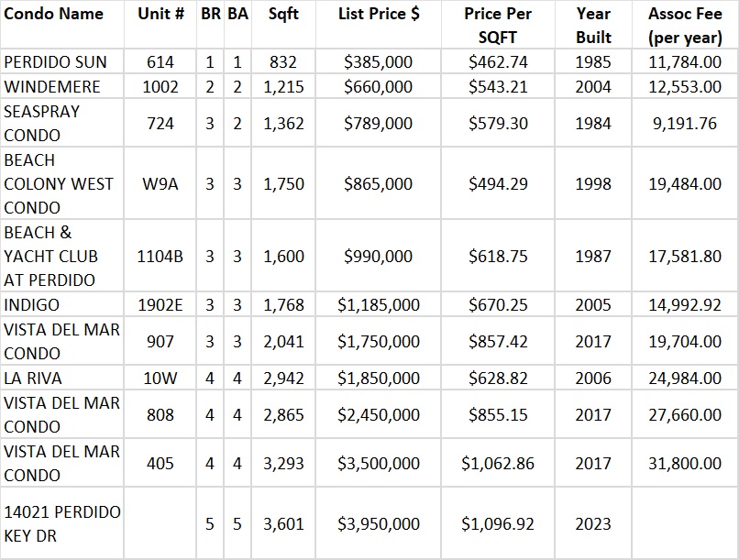Select the 2023 year built cell

(593, 524)
